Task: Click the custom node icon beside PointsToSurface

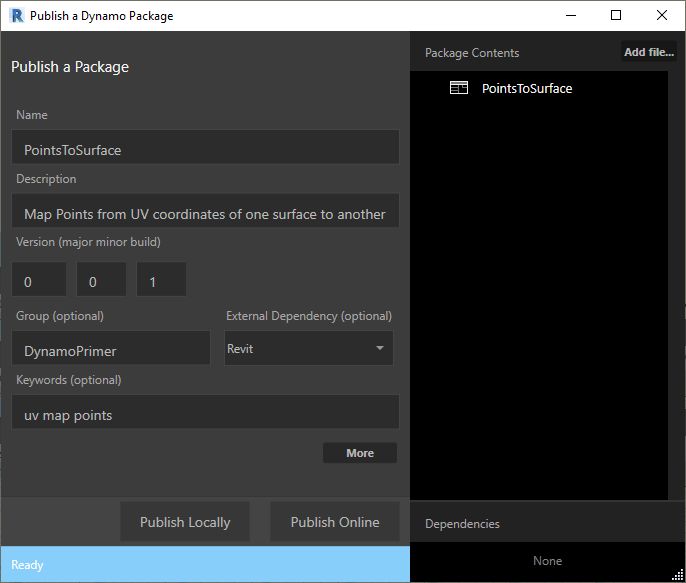Action: tap(459, 88)
